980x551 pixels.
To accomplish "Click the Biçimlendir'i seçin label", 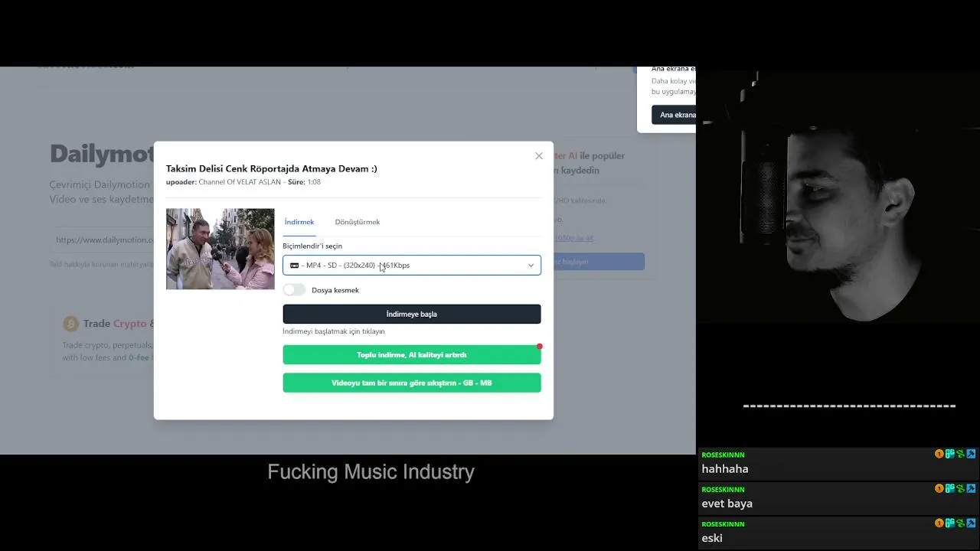I will click(x=312, y=246).
